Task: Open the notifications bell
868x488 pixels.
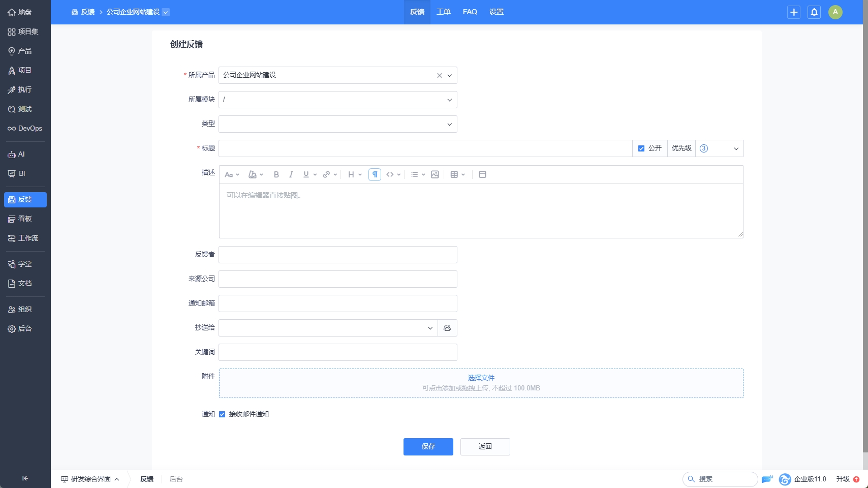Action: tap(814, 12)
